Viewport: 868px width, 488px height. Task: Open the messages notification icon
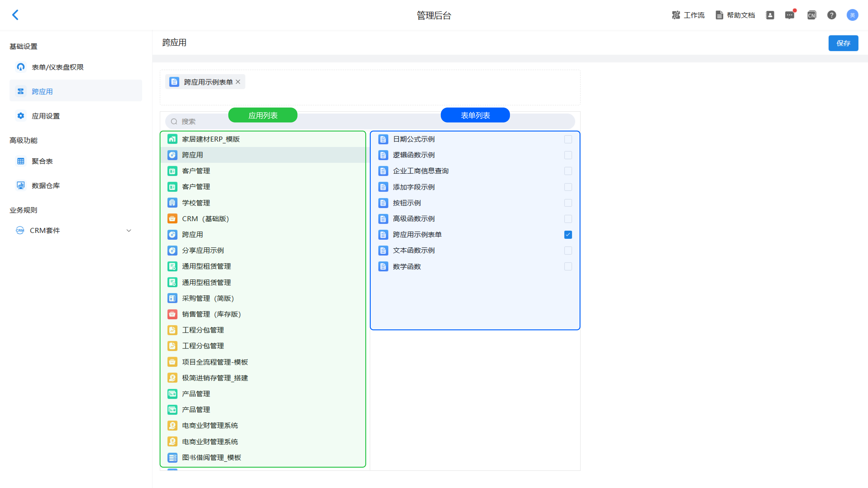pos(790,15)
